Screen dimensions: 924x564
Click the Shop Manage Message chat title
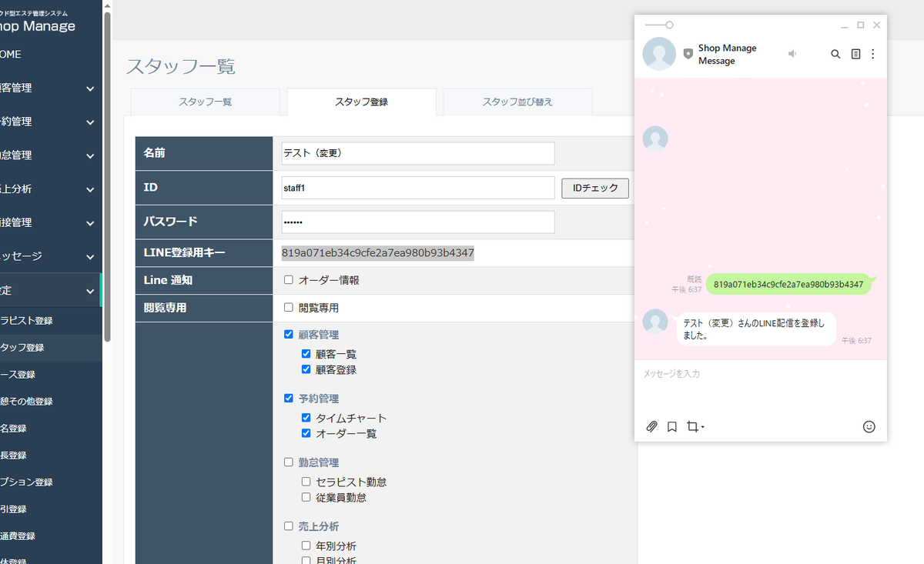tap(727, 54)
